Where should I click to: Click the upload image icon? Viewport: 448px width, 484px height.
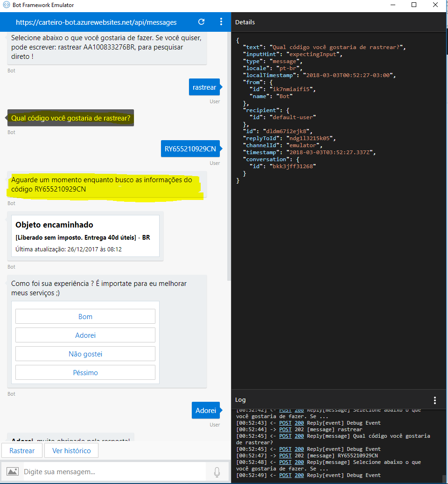13,471
